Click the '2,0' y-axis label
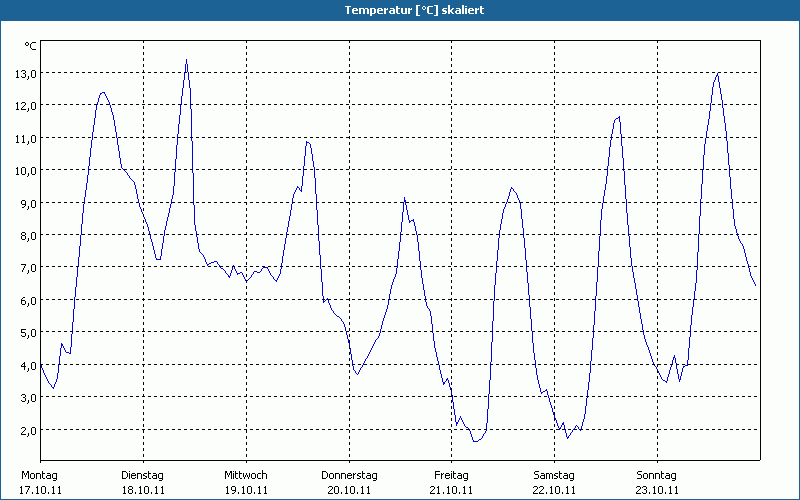The height and width of the screenshot is (500, 800). pos(28,430)
